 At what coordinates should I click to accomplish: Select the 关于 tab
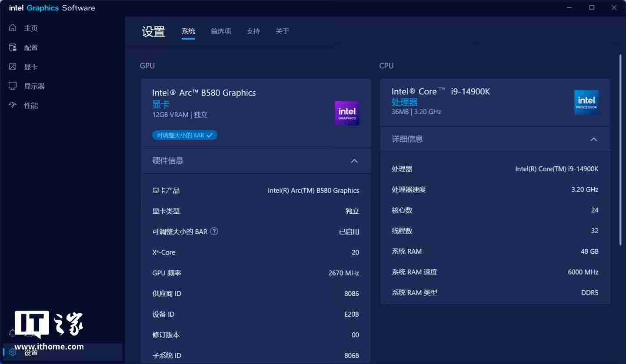coord(283,31)
